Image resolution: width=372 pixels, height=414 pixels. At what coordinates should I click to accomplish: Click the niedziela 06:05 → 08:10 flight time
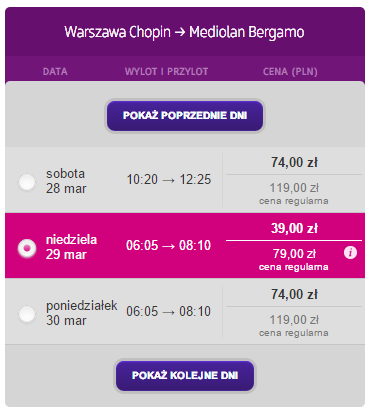pyautogui.click(x=168, y=246)
